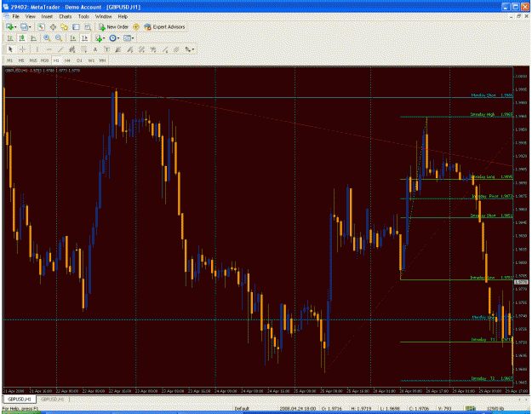Click the Indicators list icon
Viewport: 532px width, 414px height.
pyautogui.click(x=99, y=38)
